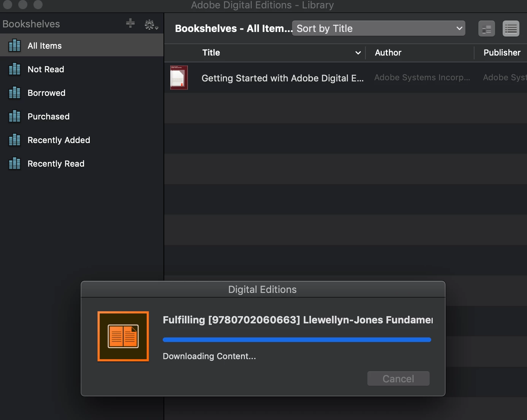Select the Borrowed shelf label
Image resolution: width=527 pixels, height=420 pixels.
46,93
